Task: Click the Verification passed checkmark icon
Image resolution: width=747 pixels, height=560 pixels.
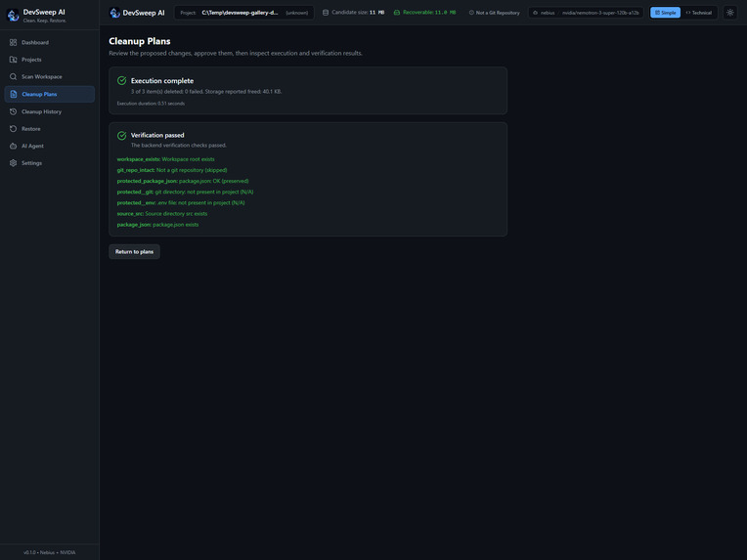Action: (x=121, y=136)
